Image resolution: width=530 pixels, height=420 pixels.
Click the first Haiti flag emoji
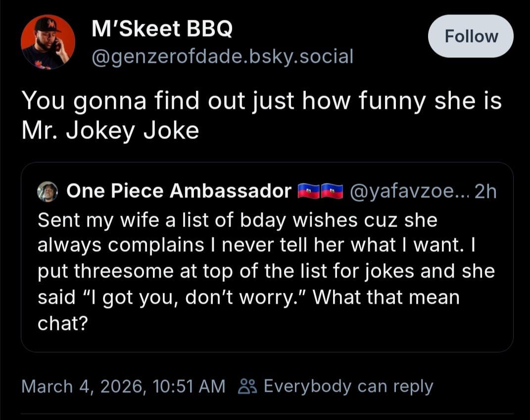[x=308, y=191]
